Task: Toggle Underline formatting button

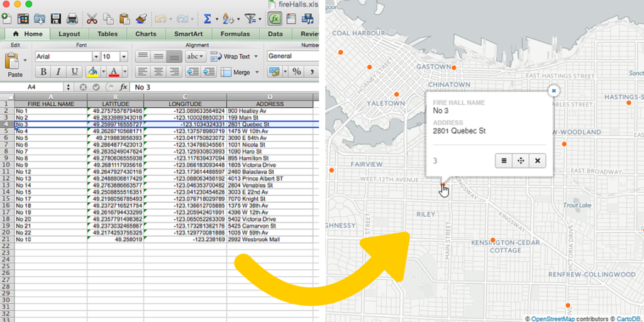Action: pos(74,72)
